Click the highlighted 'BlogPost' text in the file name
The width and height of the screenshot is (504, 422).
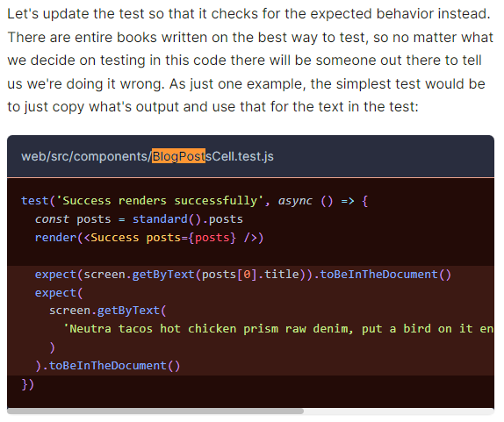pyautogui.click(x=178, y=156)
